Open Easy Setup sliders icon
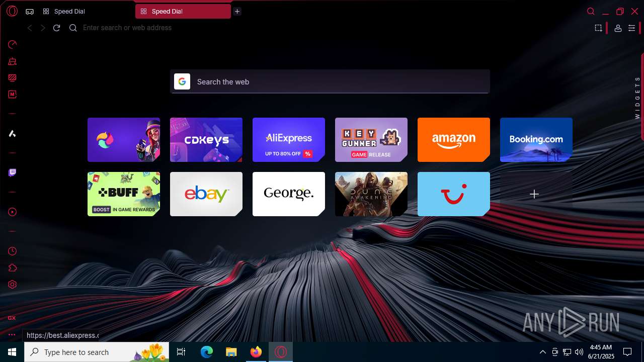 click(x=631, y=29)
